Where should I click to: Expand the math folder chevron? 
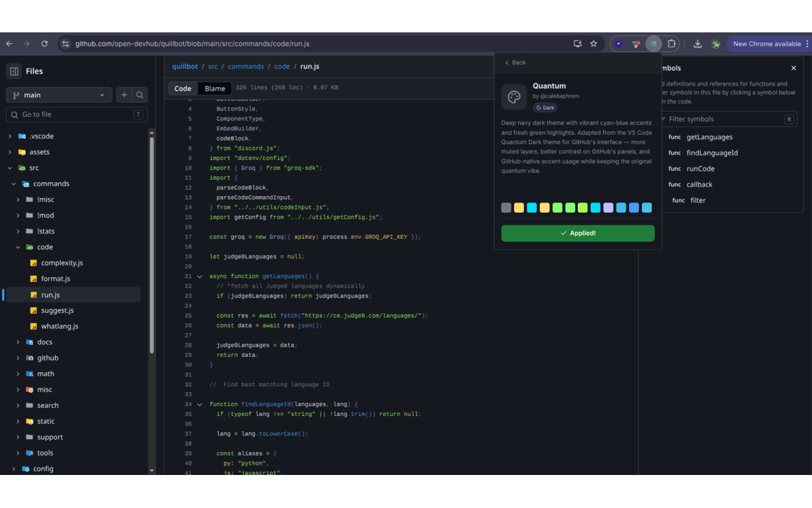click(18, 374)
